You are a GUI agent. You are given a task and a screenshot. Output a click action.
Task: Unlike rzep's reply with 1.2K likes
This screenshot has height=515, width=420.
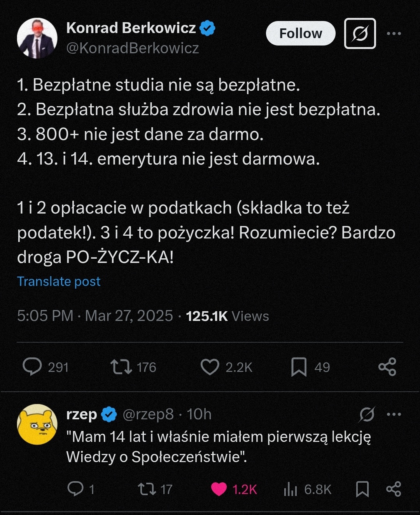[219, 489]
